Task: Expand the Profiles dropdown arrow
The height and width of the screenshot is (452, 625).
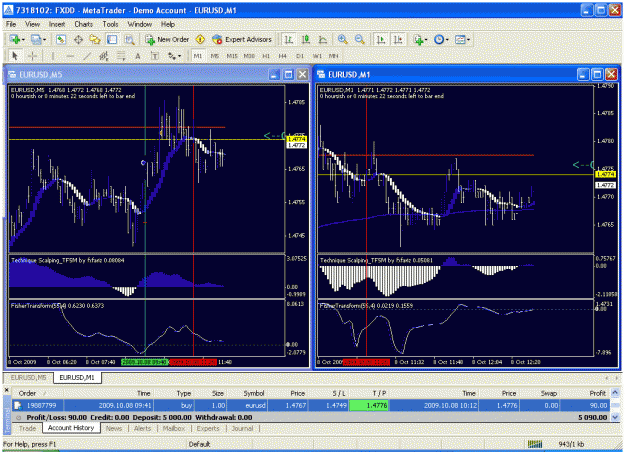Action: click(44, 39)
